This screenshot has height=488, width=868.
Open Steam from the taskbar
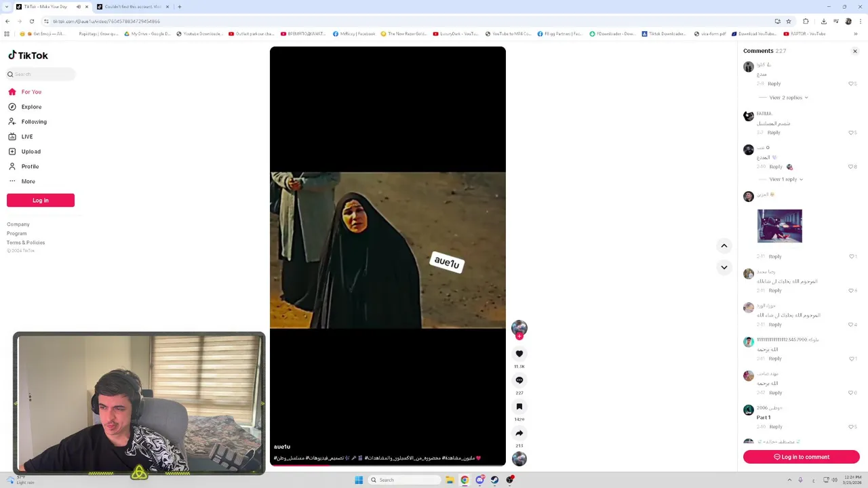(x=495, y=480)
